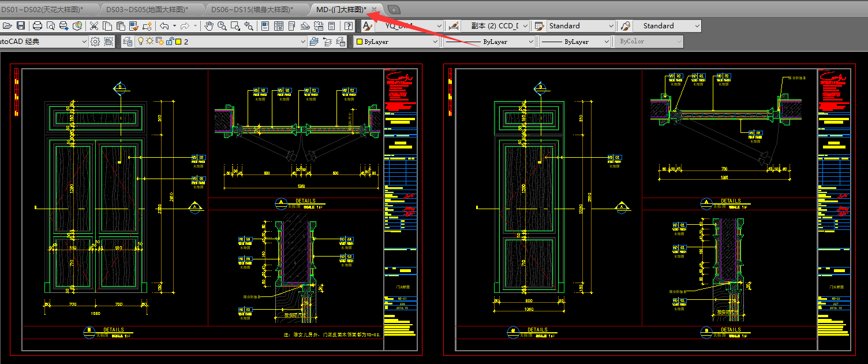Screen dimensions: 868x364
Task: Open the ByLayer lineweight dropdown
Action: 575,42
